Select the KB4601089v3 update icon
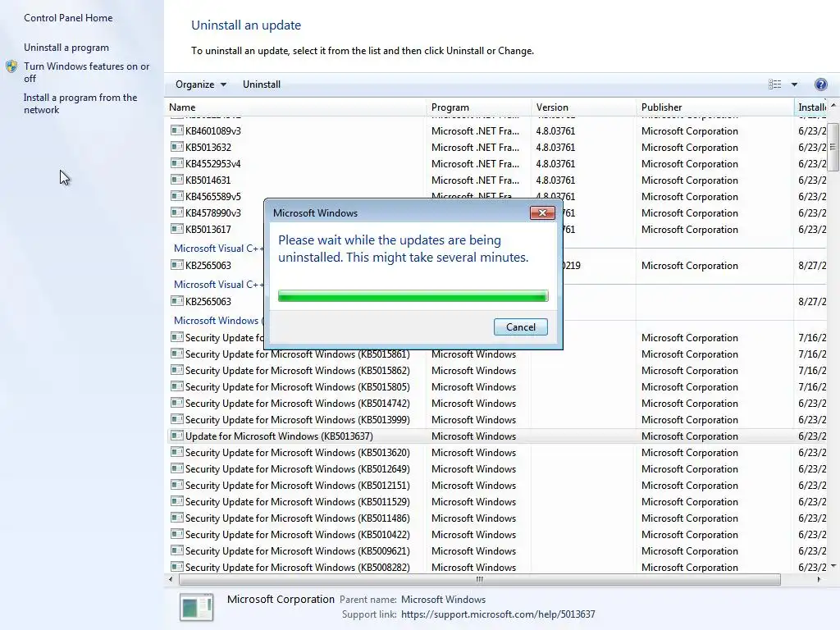 click(x=177, y=130)
